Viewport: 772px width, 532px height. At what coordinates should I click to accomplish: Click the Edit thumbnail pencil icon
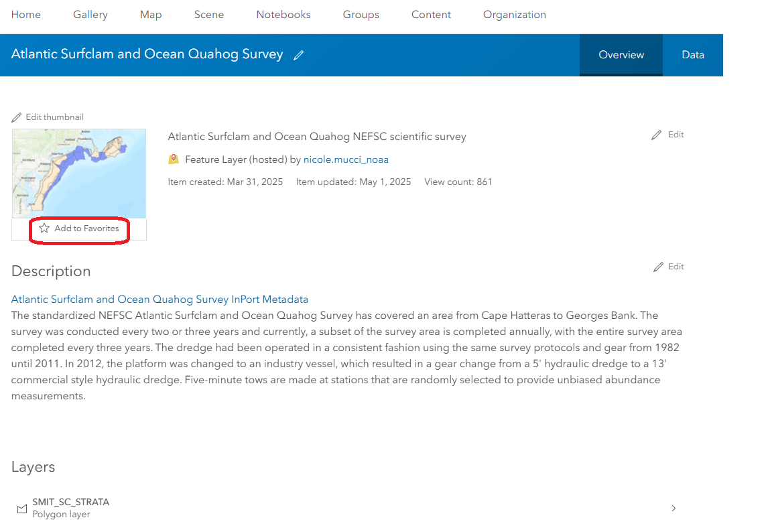[17, 117]
